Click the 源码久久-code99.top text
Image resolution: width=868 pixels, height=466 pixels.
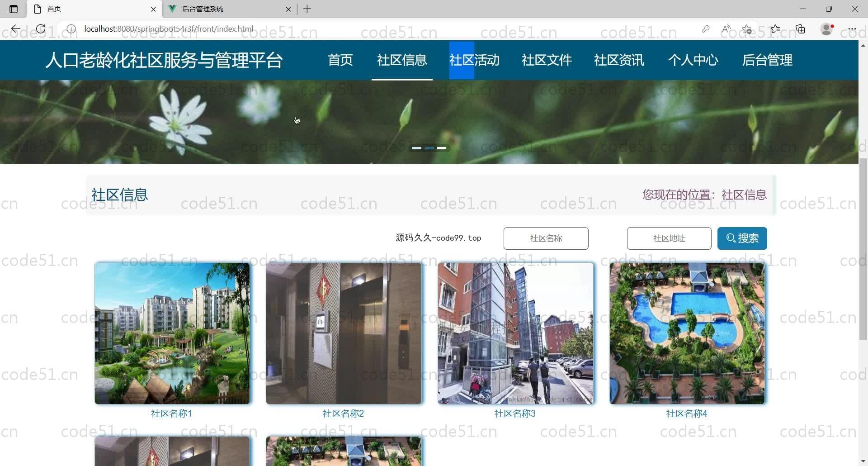pos(439,238)
